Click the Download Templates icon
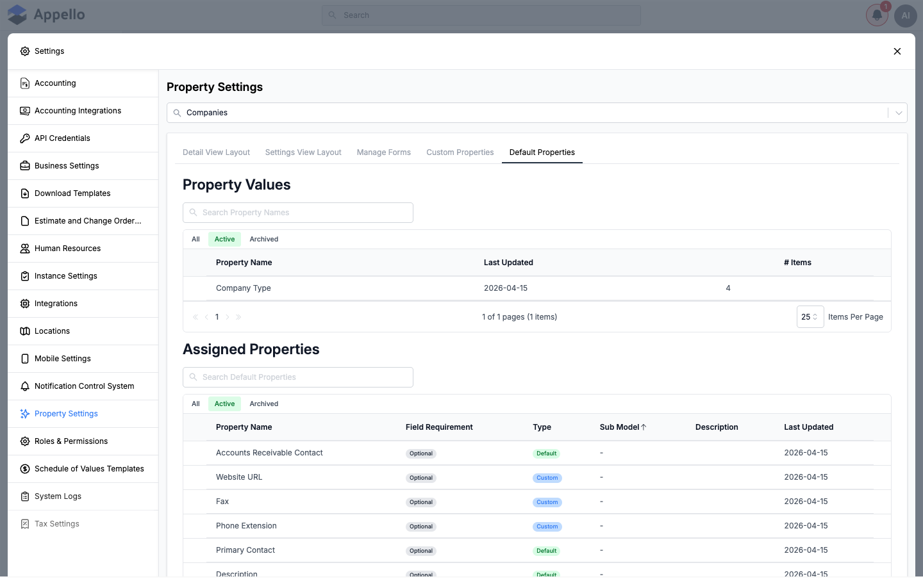The width and height of the screenshot is (923, 588). tap(25, 193)
